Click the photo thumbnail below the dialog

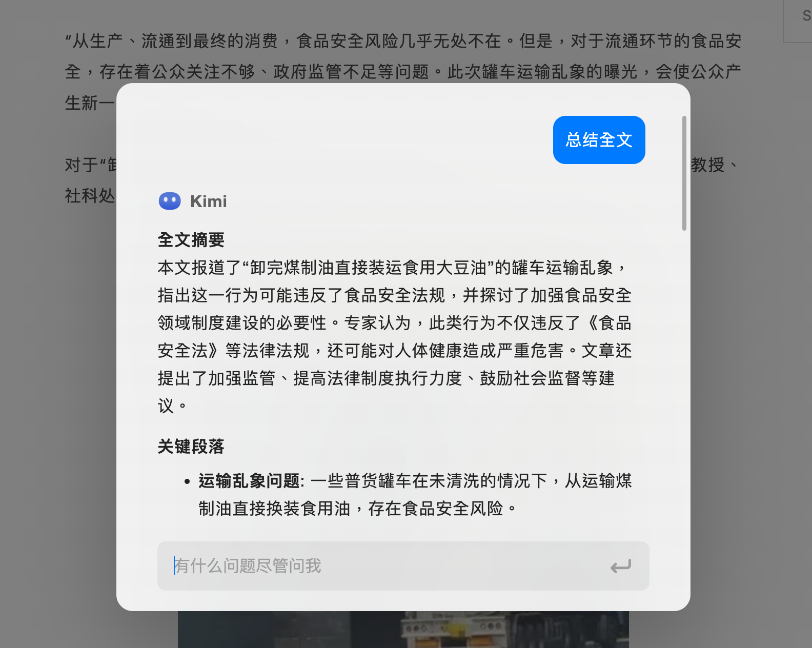pos(403,630)
